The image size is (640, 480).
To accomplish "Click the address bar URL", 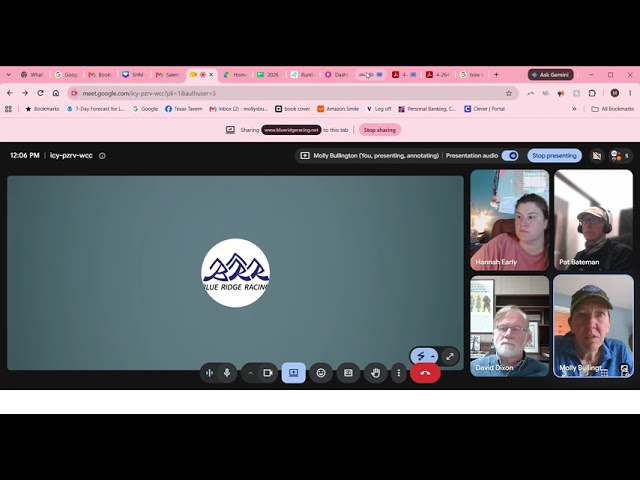I will coord(149,93).
